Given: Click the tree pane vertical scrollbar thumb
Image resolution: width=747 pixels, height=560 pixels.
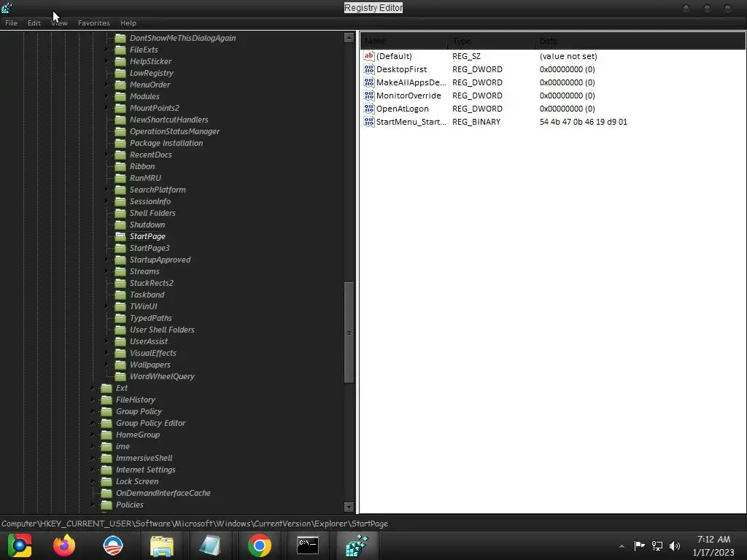Looking at the screenshot, I should coord(349,332).
